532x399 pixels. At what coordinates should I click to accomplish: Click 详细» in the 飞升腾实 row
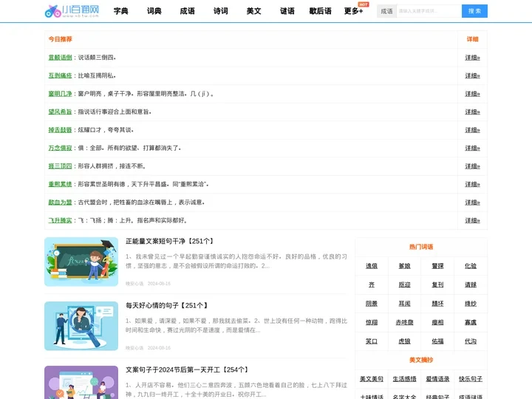click(x=472, y=220)
